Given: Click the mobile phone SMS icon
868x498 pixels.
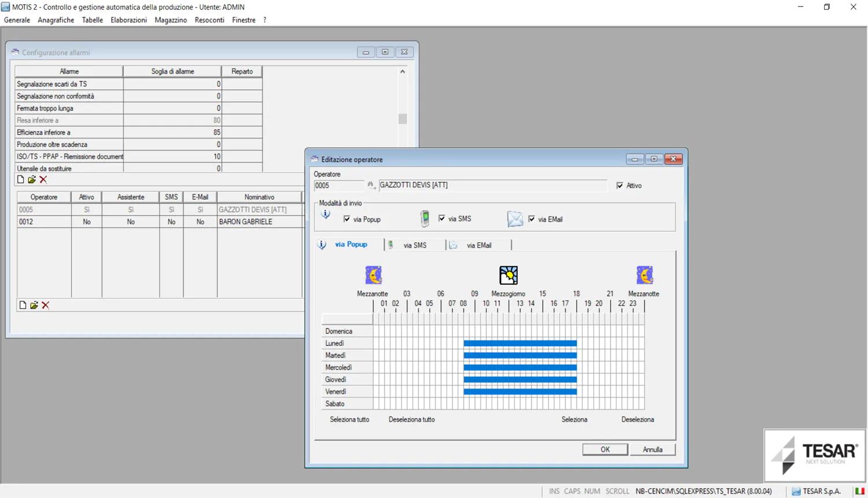Looking at the screenshot, I should pyautogui.click(x=425, y=218).
